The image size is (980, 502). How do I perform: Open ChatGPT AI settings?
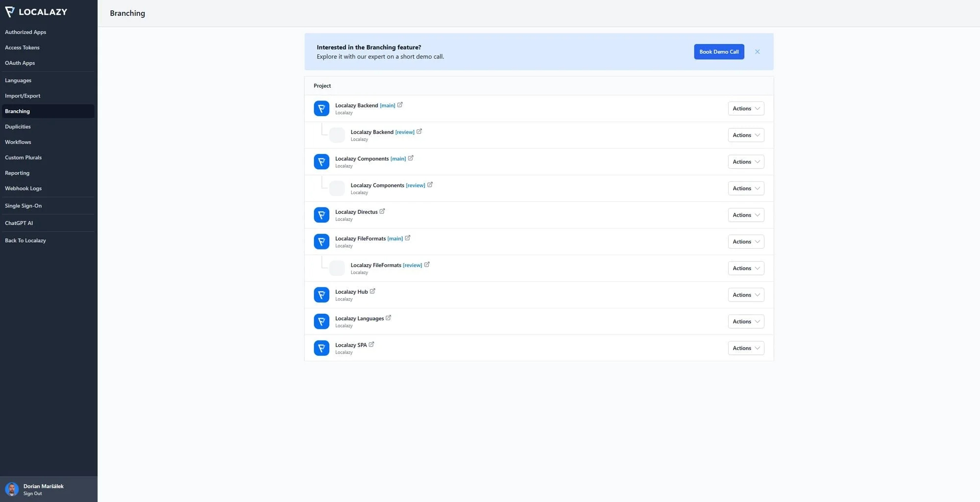pyautogui.click(x=48, y=223)
